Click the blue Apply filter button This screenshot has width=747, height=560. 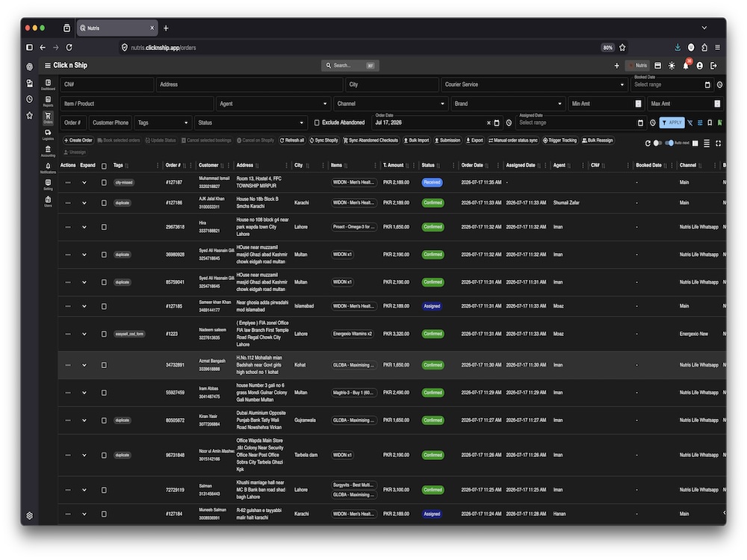672,123
